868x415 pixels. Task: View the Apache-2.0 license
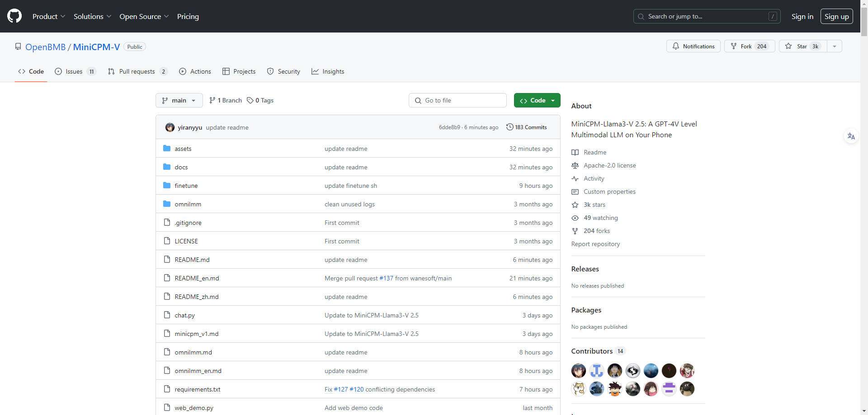click(609, 165)
